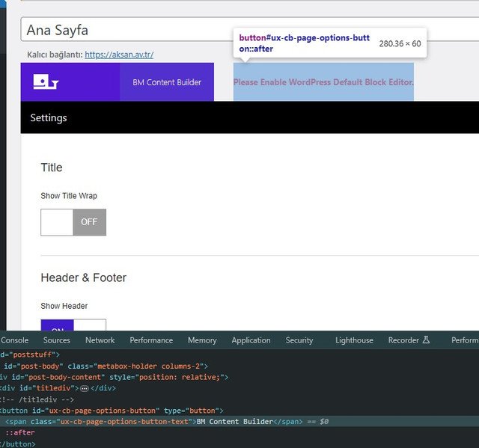Switch to the Console tab

[x=14, y=340]
